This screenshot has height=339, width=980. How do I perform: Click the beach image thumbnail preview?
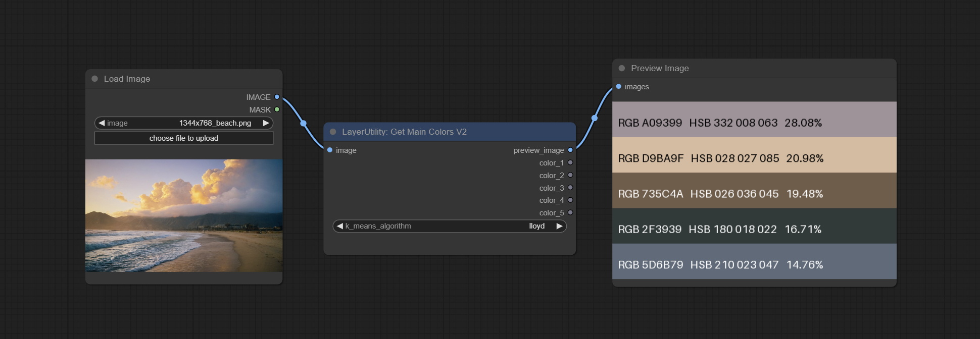click(x=184, y=215)
